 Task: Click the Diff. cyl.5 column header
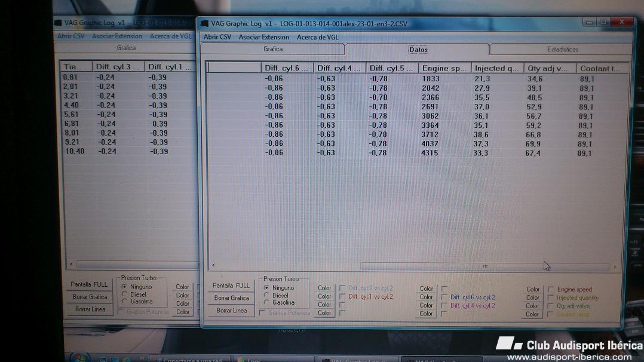(392, 68)
